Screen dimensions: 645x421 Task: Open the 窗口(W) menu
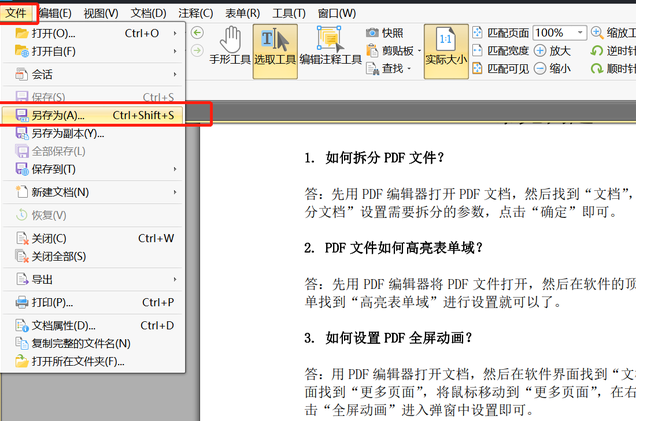pos(337,13)
